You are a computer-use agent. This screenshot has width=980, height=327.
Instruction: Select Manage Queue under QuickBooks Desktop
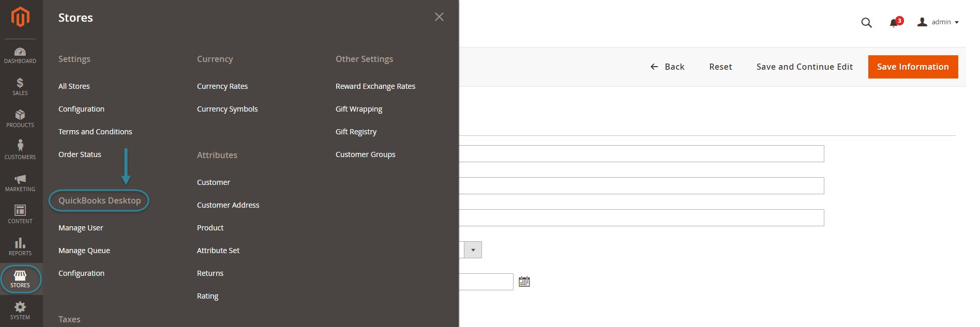[x=84, y=251]
